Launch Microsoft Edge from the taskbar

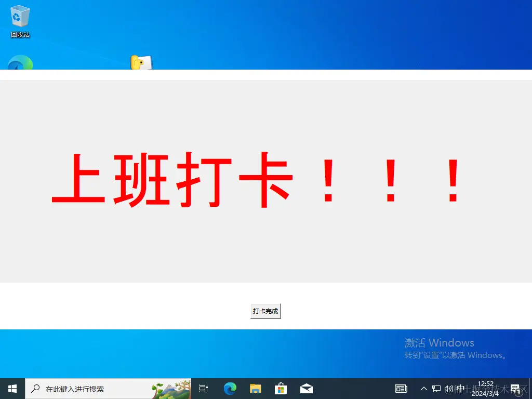(230, 389)
